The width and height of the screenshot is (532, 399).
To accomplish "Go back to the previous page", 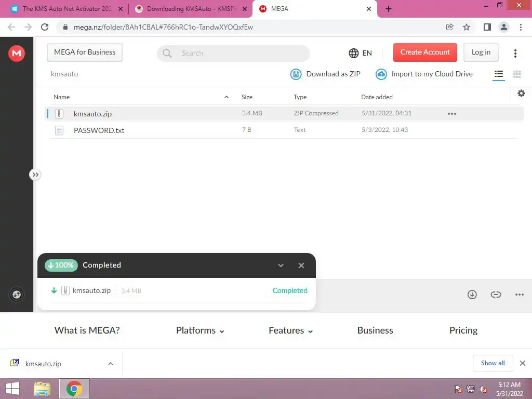I will pyautogui.click(x=11, y=27).
